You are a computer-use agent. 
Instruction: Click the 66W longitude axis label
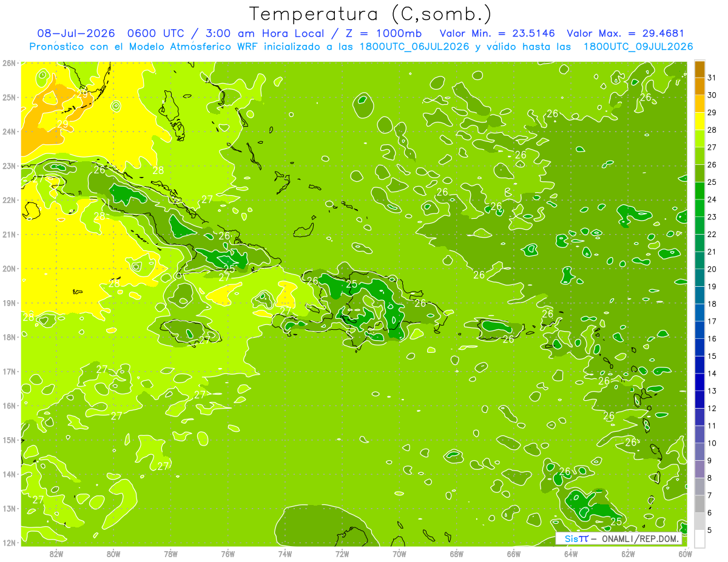(514, 554)
